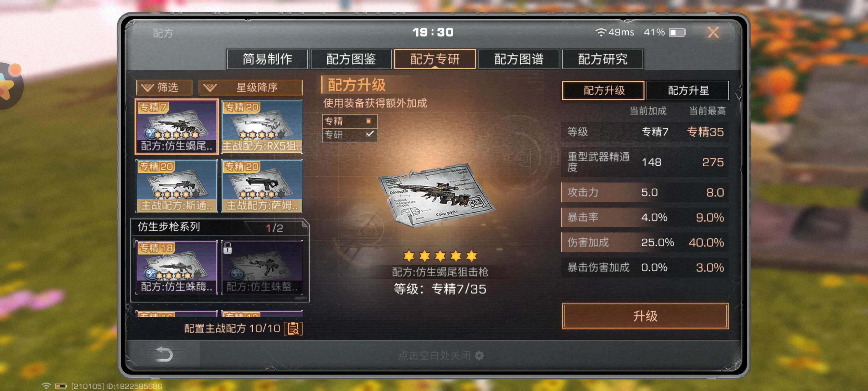Screen dimensions: 868x391
Task: Toggle the 专精 checkbox
Action: [x=369, y=121]
